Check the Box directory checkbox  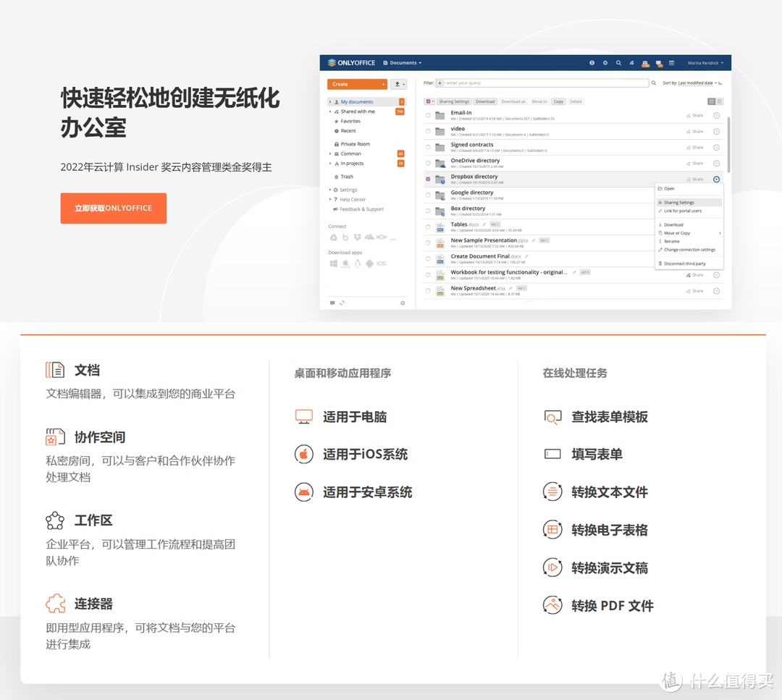tap(428, 211)
